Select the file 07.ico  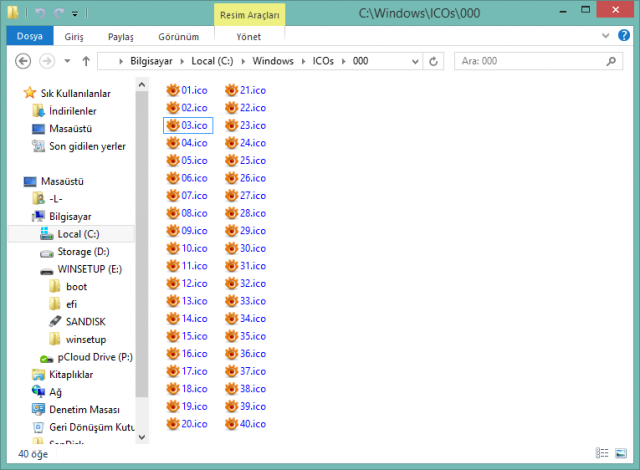(x=187, y=195)
